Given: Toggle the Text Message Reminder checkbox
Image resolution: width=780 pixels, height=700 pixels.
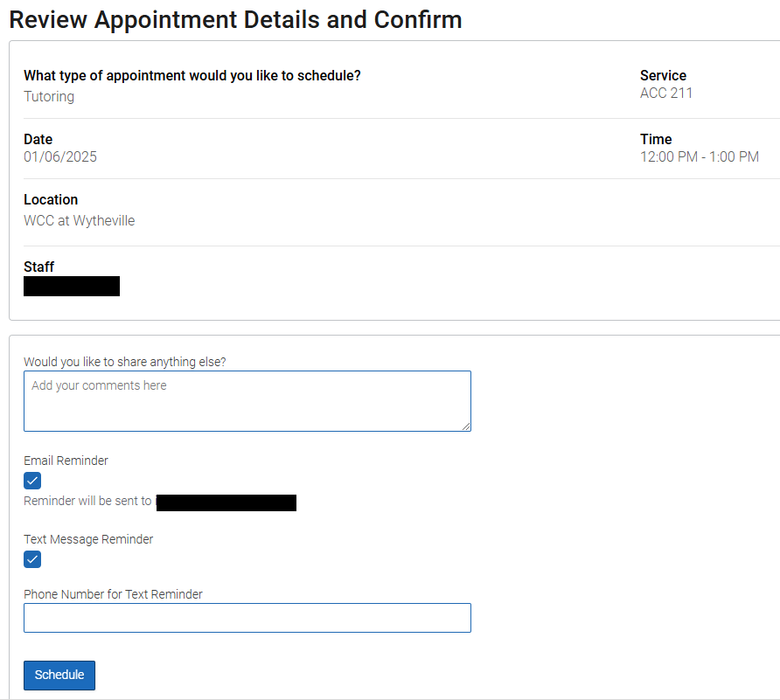Looking at the screenshot, I should click(x=32, y=558).
